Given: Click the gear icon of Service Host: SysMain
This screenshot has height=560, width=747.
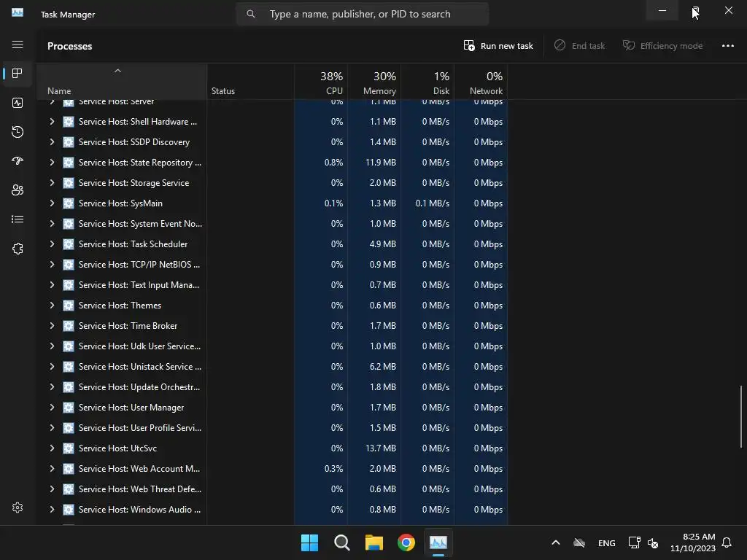Looking at the screenshot, I should click(69, 203).
